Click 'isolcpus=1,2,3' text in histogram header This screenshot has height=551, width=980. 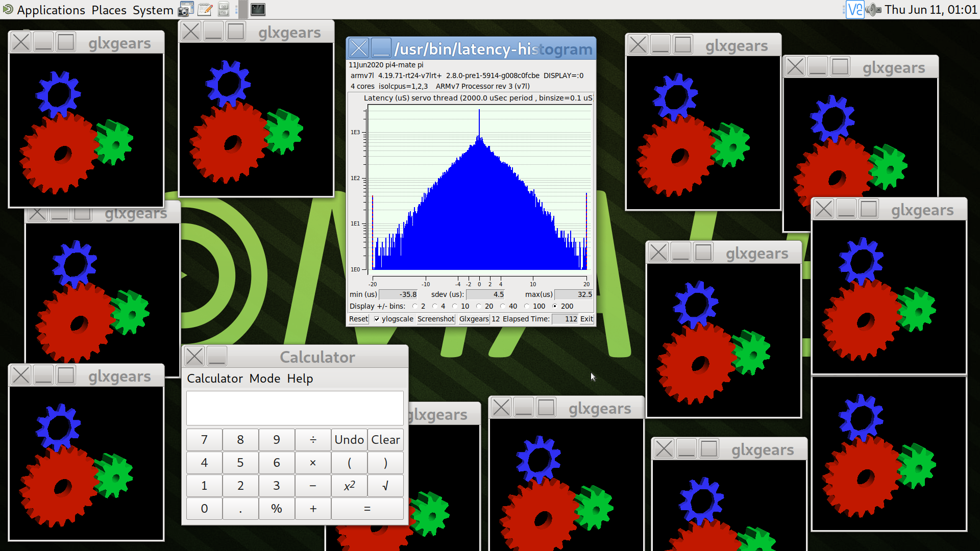point(403,86)
